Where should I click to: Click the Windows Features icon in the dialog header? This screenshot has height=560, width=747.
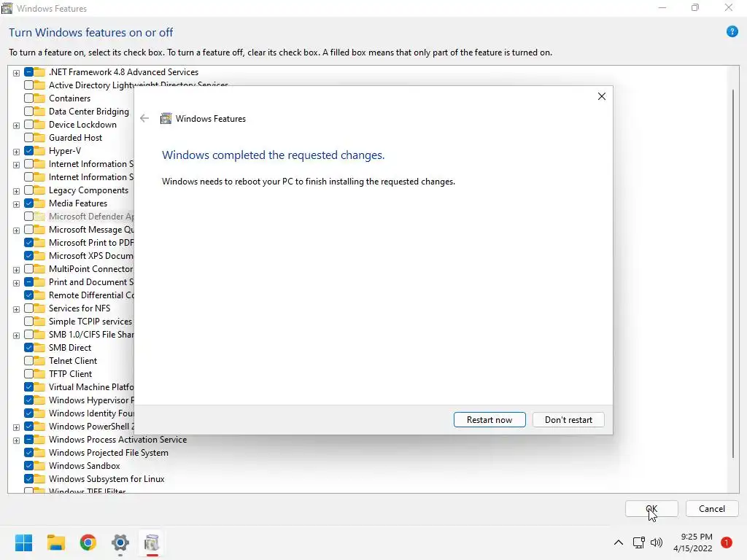[x=166, y=119]
